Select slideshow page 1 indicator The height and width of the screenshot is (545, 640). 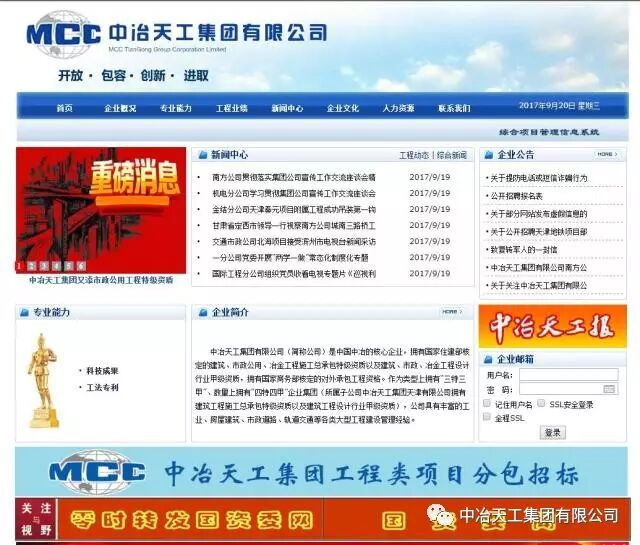[x=19, y=266]
